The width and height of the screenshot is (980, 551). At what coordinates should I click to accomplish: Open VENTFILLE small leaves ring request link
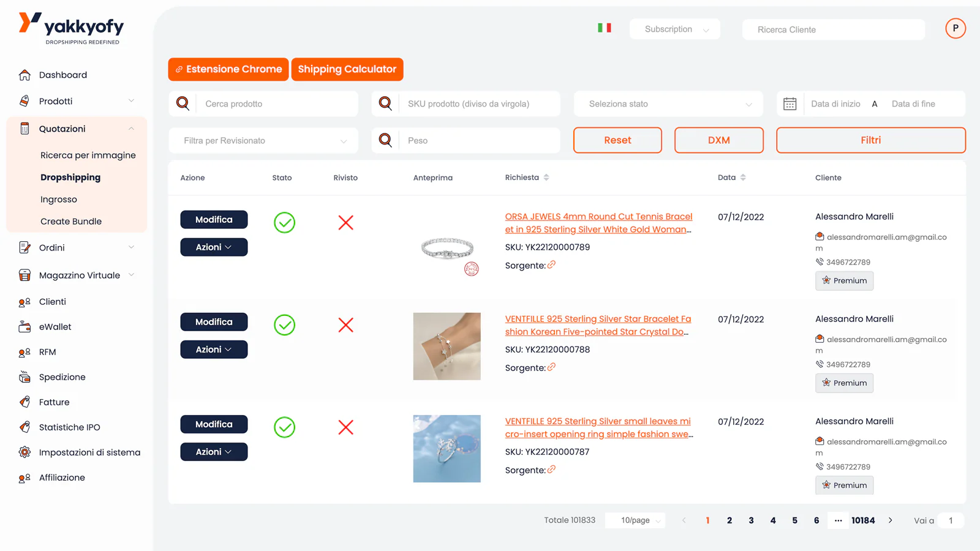point(599,427)
